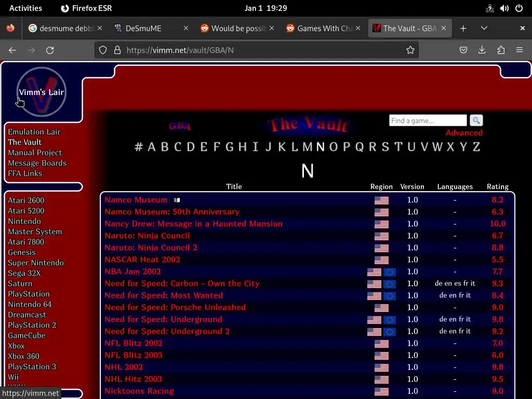Select PlayStation 2 system

32,325
